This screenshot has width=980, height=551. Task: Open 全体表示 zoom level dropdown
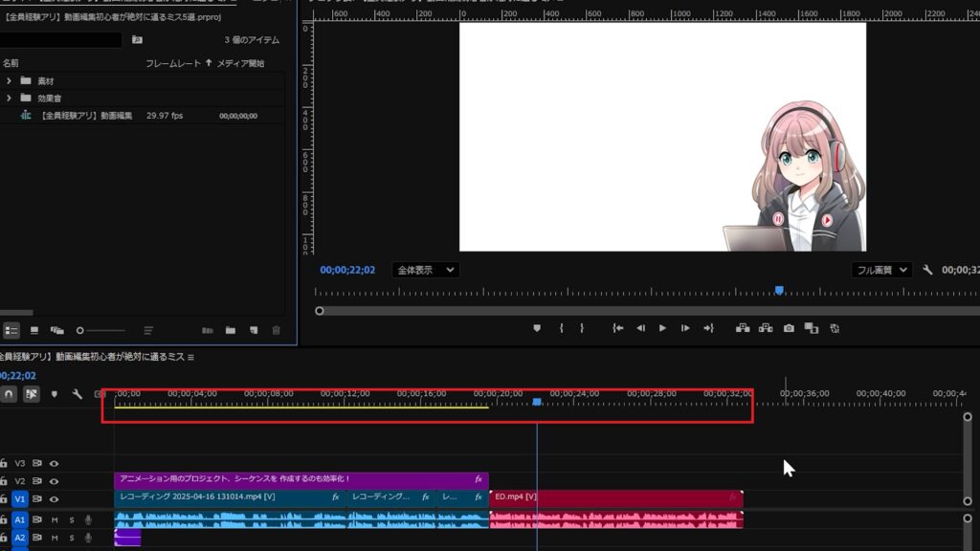426,270
